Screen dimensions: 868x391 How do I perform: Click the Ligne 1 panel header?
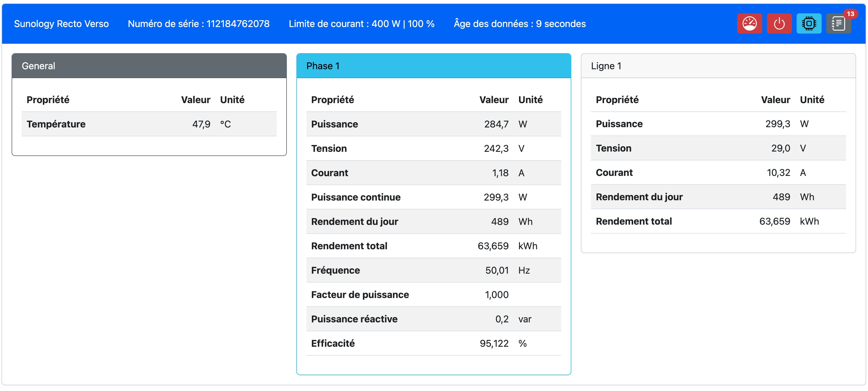tap(718, 66)
